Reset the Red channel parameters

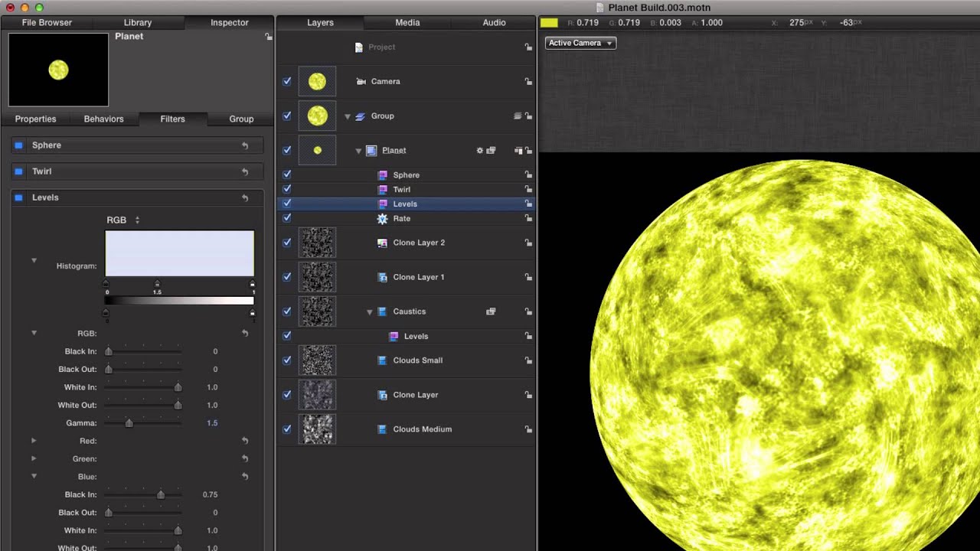(x=245, y=441)
